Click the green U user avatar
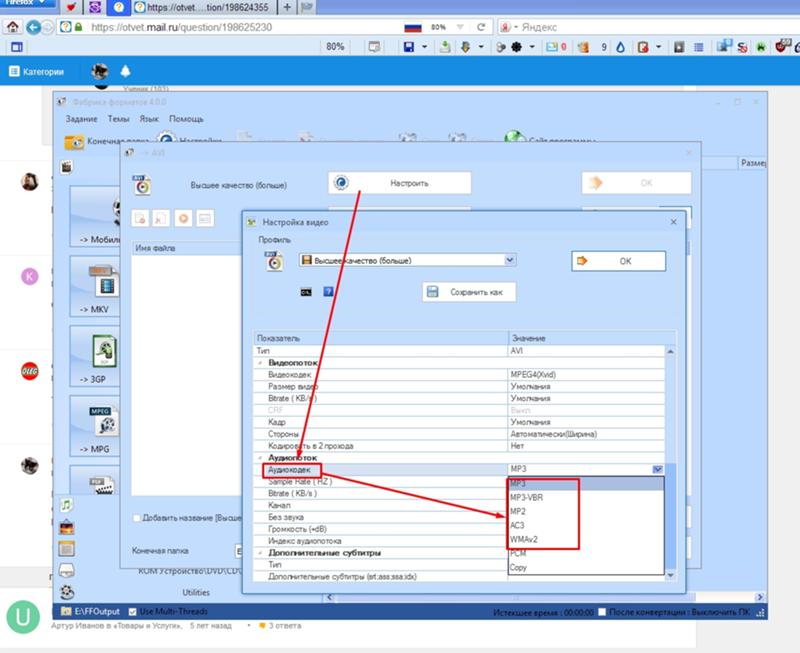The image size is (800, 653). pyautogui.click(x=23, y=617)
